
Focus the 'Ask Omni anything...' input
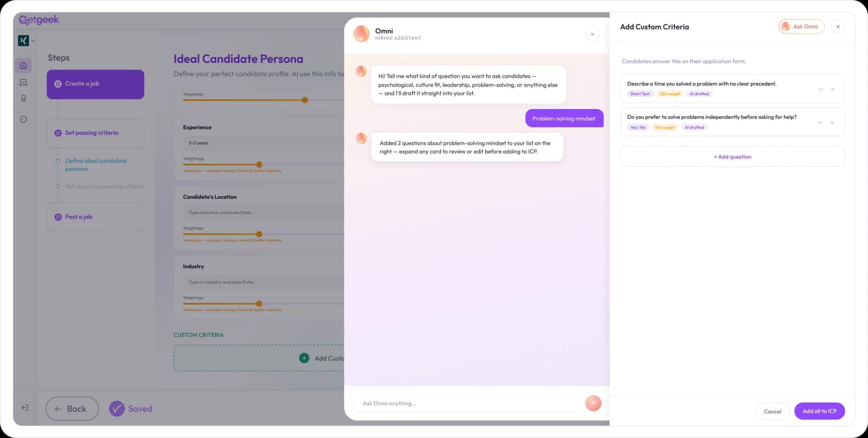point(467,403)
